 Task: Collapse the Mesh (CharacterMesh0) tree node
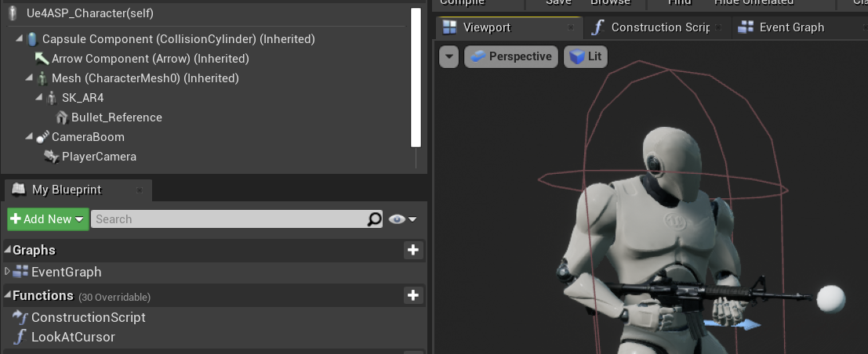click(x=29, y=78)
